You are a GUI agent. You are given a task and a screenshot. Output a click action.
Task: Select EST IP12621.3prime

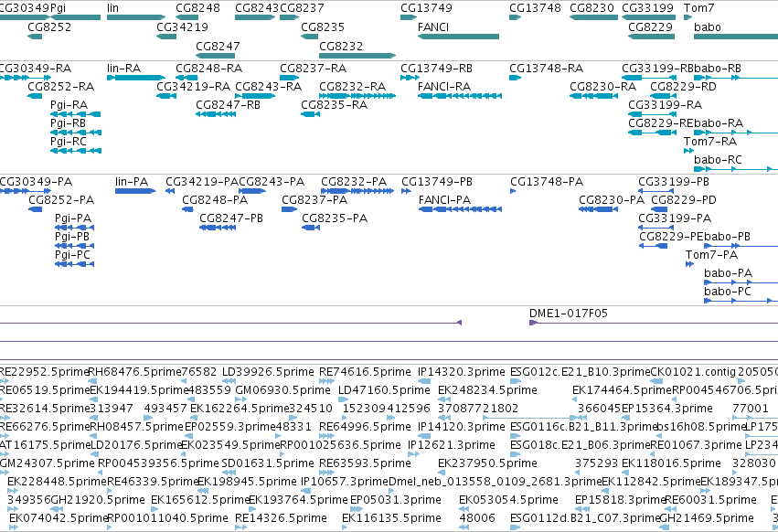pyautogui.click(x=452, y=445)
